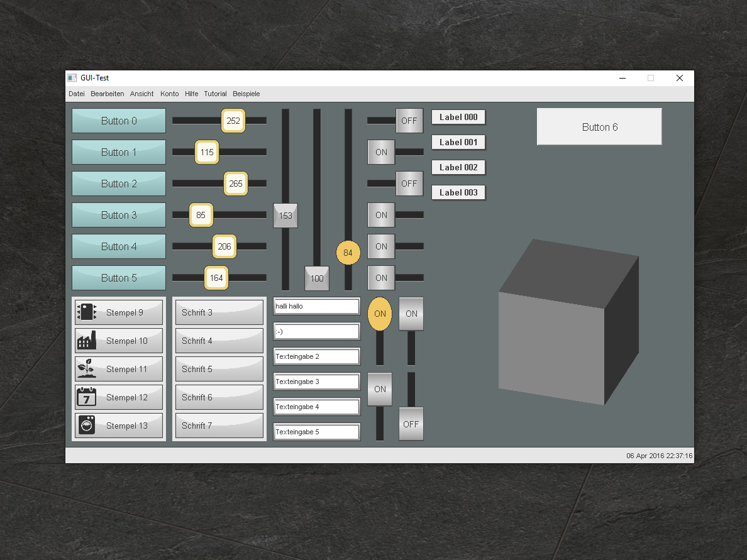The image size is (747, 560).
Task: Select the plant sprout icon on Stempel 11
Action: (86, 368)
